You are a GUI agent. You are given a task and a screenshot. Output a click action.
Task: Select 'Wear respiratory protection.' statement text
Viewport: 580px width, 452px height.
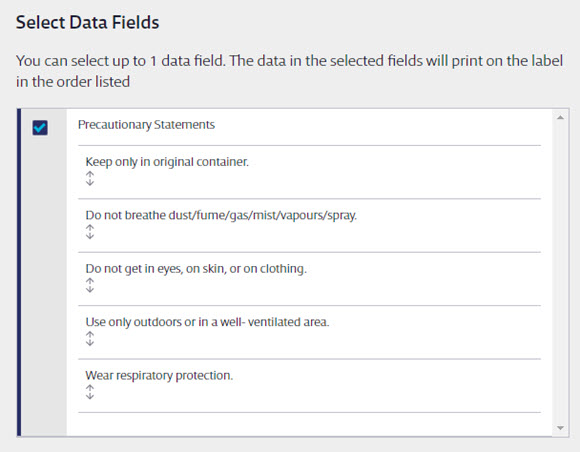click(159, 375)
